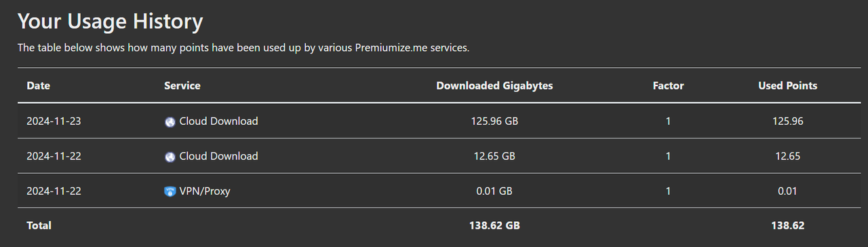Click the VPN/Proxy shield icon
Viewport: 868px width, 247px height.
[170, 191]
